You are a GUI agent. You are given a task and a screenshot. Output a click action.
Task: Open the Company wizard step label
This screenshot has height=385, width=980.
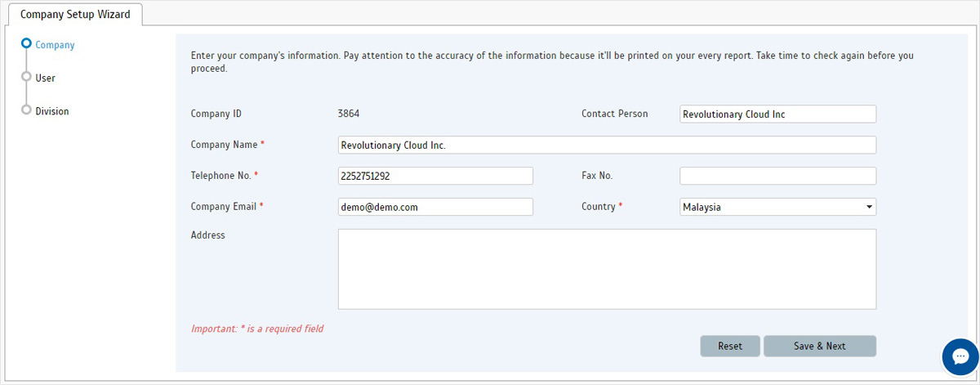(55, 45)
